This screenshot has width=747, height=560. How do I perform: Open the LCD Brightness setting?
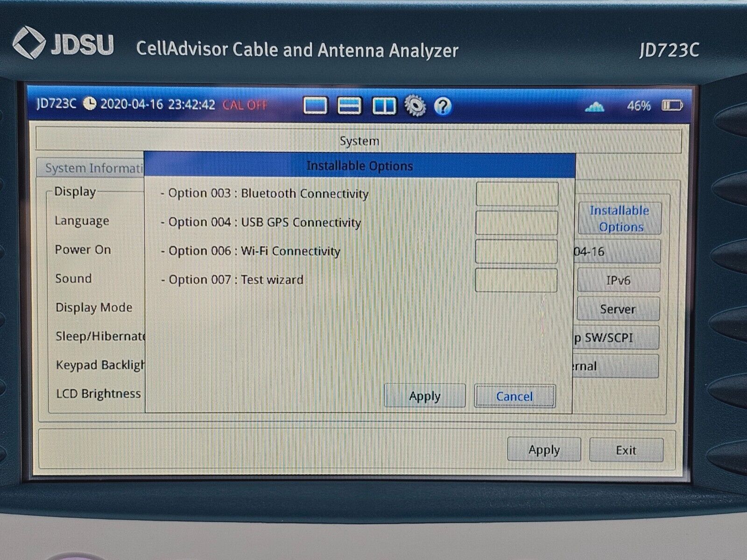98,394
